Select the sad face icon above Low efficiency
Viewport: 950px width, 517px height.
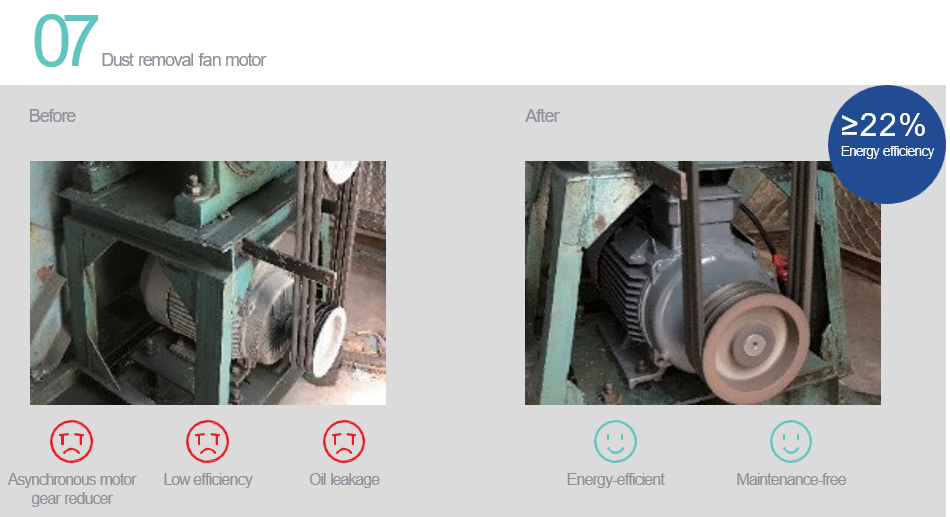point(207,441)
